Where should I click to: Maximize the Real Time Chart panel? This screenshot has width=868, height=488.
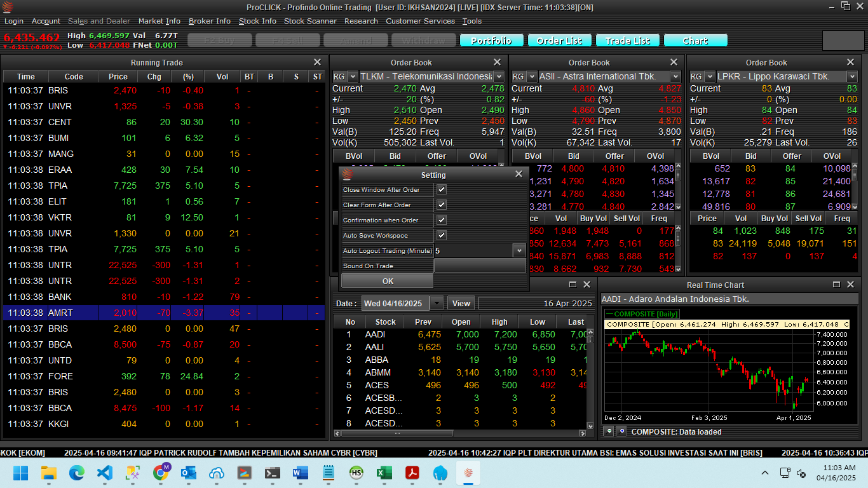[x=836, y=285]
